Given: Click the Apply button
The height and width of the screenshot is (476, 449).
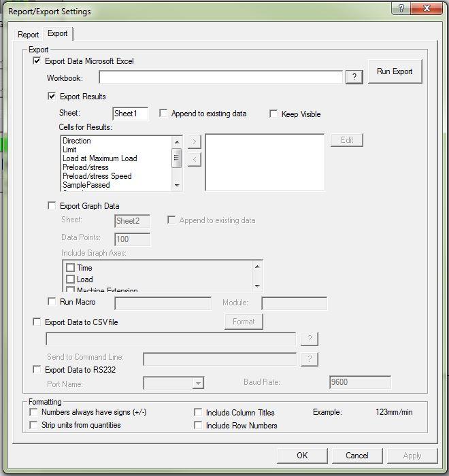Looking at the screenshot, I should 412,456.
